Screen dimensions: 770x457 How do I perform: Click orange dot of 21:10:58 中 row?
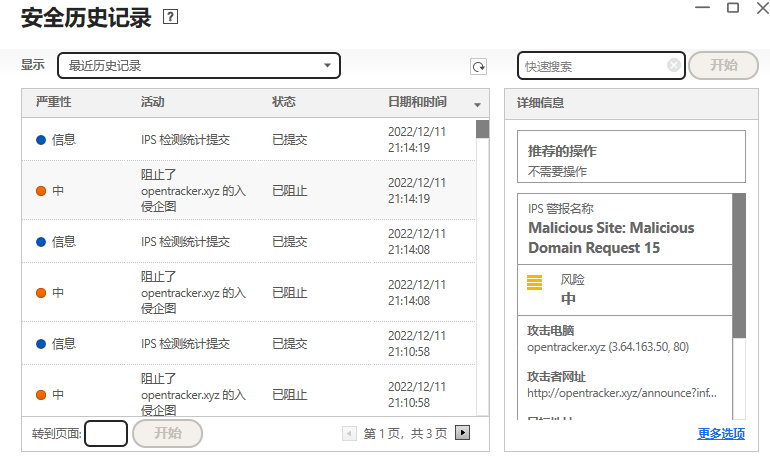pyautogui.click(x=41, y=395)
